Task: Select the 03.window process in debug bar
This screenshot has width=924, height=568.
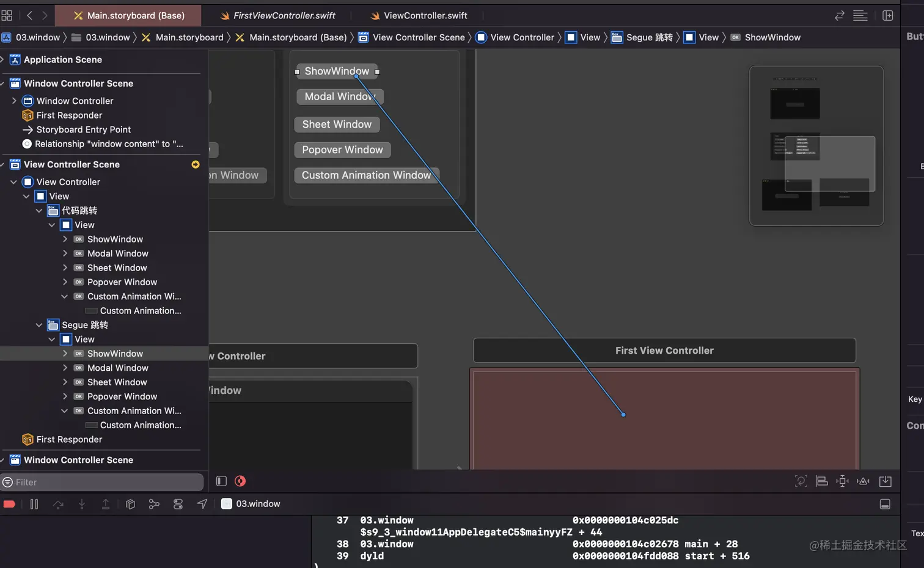Action: [x=251, y=504]
